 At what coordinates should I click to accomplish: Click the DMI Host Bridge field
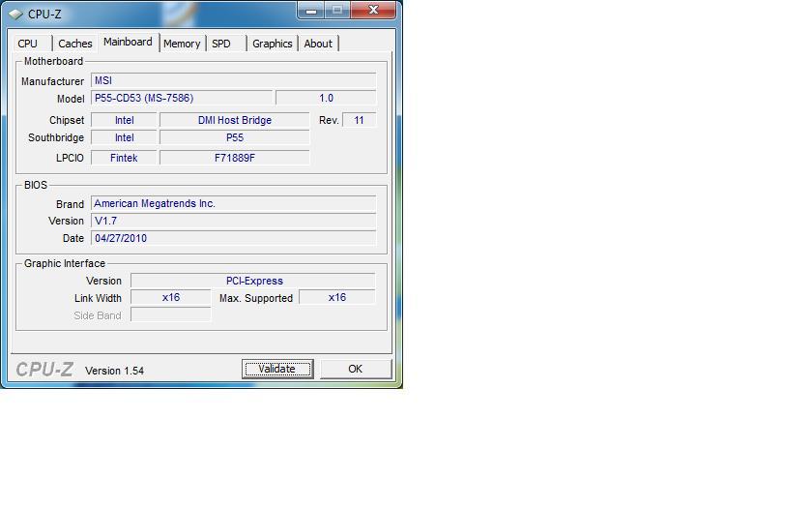point(235,120)
